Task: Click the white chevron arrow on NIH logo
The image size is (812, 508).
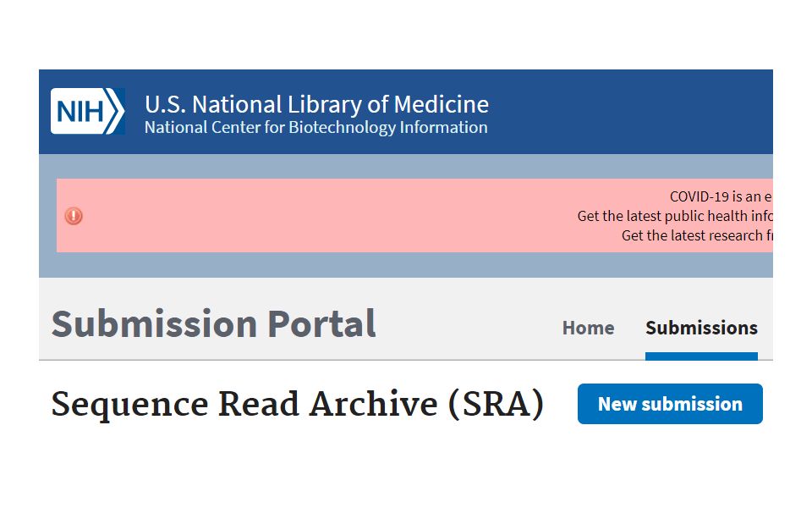Action: (115, 112)
